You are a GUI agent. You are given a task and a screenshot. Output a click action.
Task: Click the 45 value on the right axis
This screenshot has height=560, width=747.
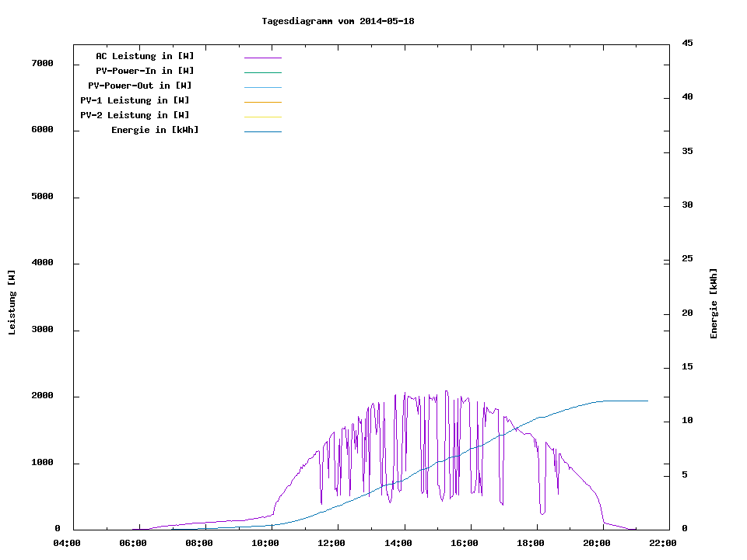(687, 43)
